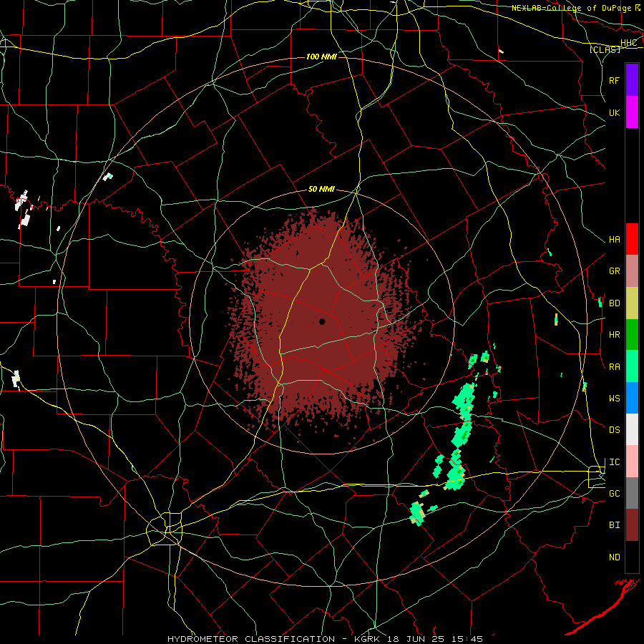The image size is (644, 644).
Task: Click the "DS" legend label
Action: (614, 430)
